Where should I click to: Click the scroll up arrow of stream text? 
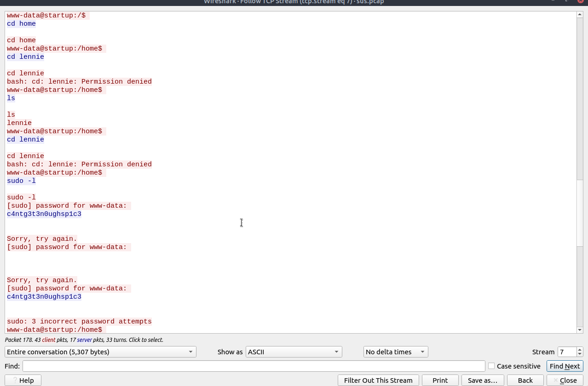pos(580,15)
